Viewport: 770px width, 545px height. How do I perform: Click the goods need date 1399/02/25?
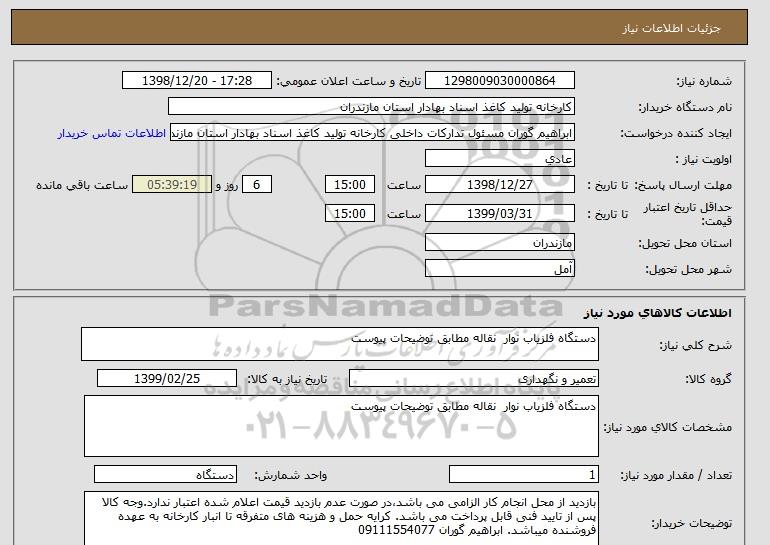(166, 378)
